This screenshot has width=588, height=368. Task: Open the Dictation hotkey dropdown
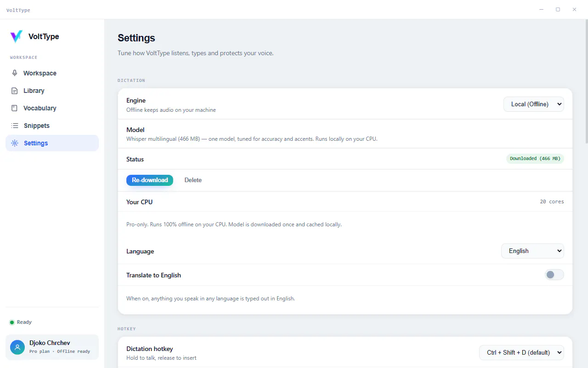point(521,352)
